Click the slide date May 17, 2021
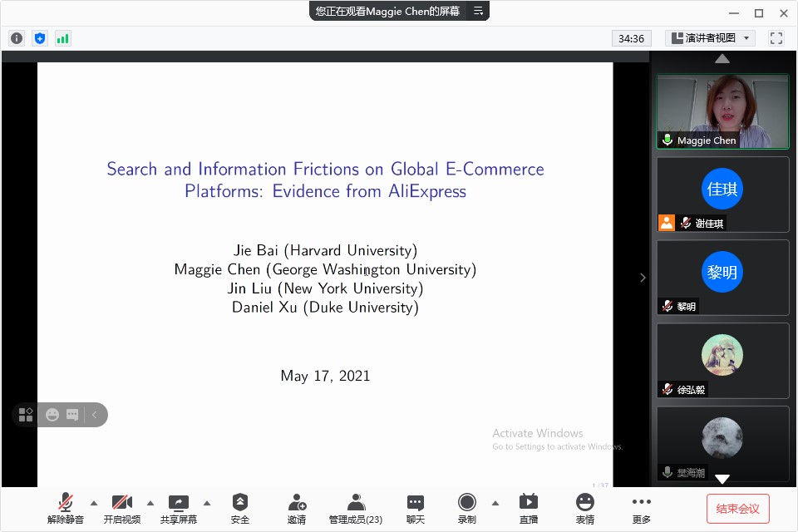The image size is (798, 532). click(x=325, y=376)
